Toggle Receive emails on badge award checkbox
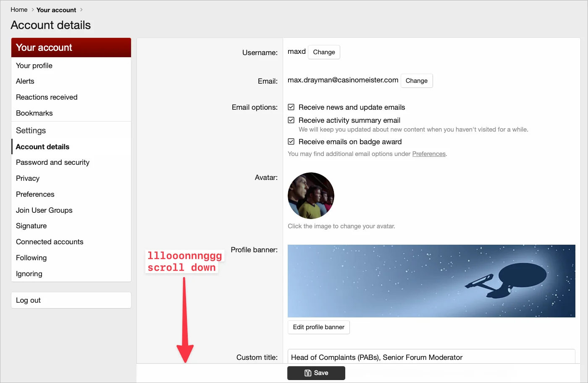 (291, 142)
